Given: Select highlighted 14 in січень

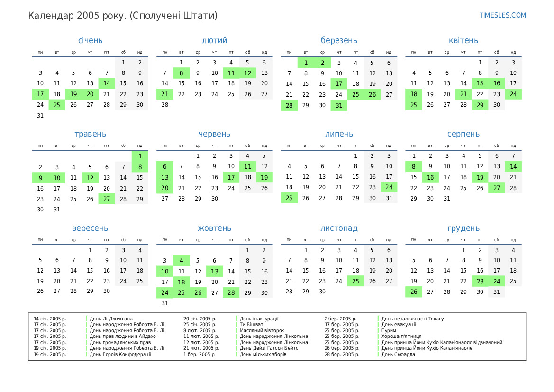Looking at the screenshot, I should [x=107, y=83].
